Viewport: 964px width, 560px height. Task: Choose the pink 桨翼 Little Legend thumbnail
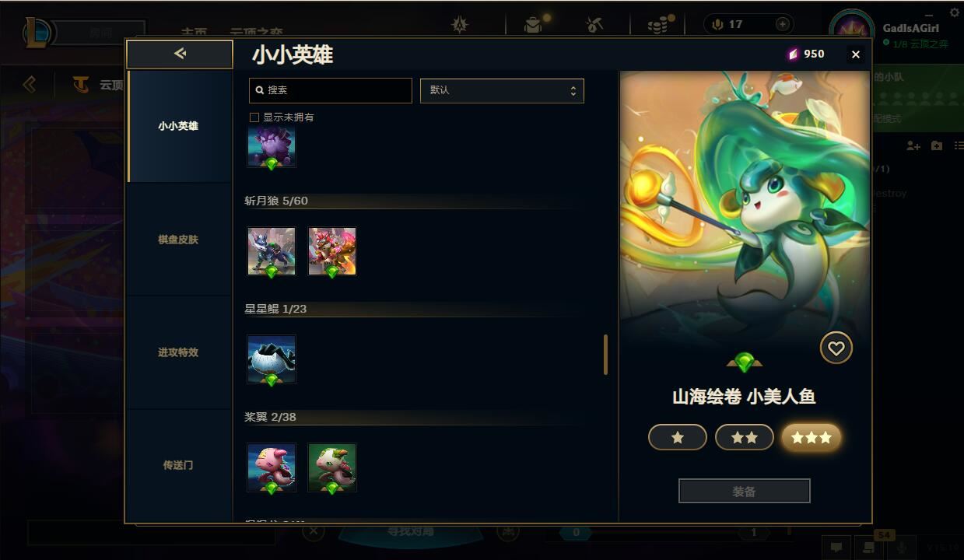272,468
